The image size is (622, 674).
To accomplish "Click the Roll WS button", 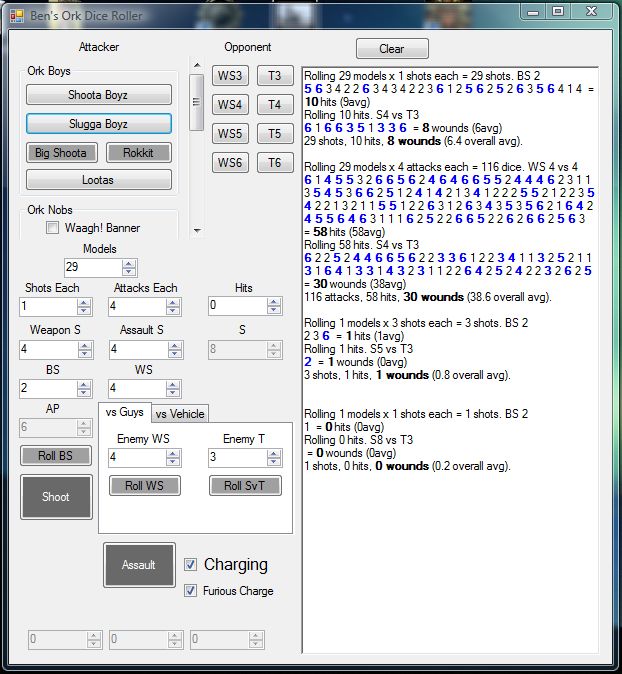I will point(144,486).
